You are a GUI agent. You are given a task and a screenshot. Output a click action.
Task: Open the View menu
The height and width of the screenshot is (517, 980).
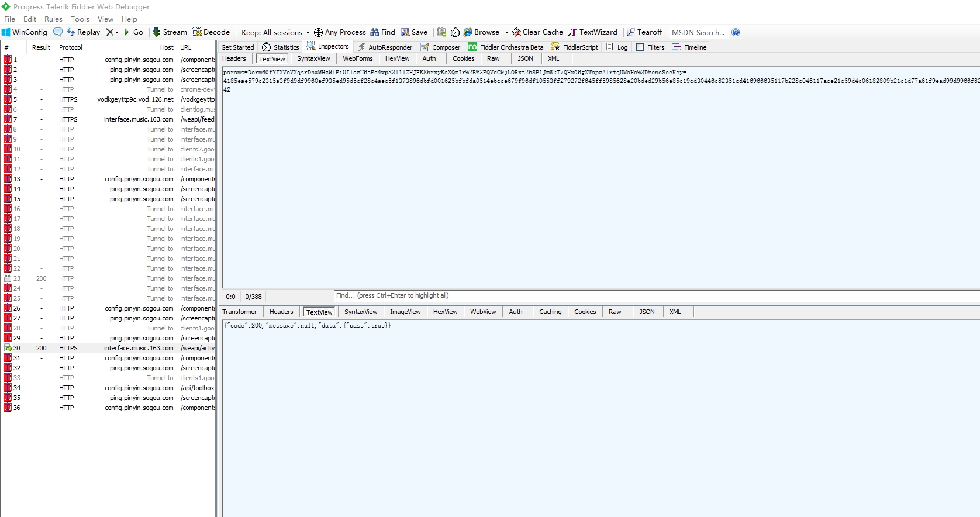pyautogui.click(x=105, y=19)
